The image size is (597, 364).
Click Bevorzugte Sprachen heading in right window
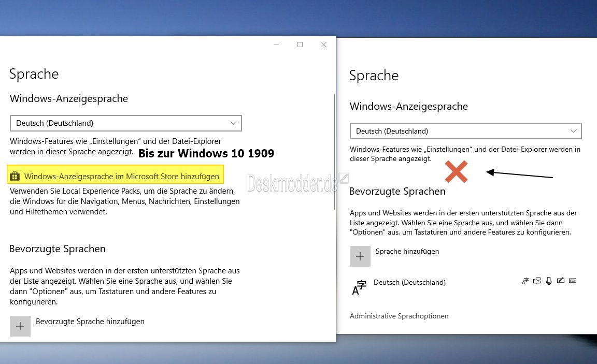397,191
